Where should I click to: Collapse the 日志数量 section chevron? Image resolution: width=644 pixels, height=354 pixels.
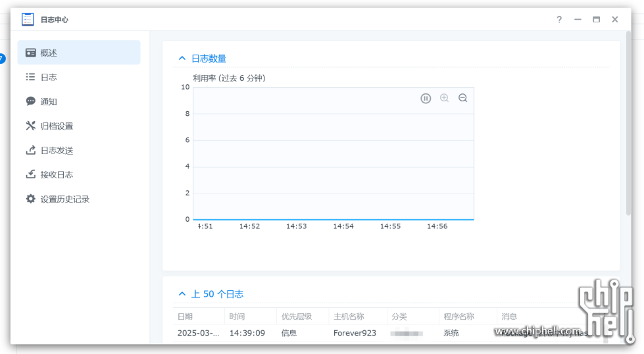(x=182, y=59)
